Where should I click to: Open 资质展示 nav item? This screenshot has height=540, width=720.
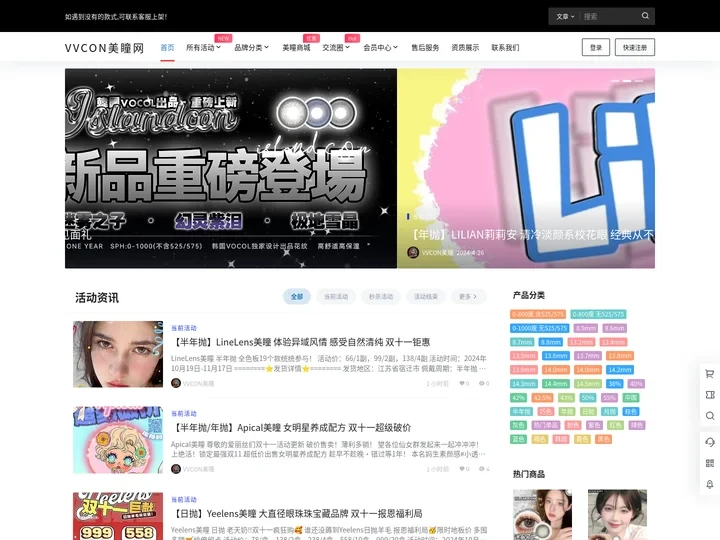tap(465, 47)
